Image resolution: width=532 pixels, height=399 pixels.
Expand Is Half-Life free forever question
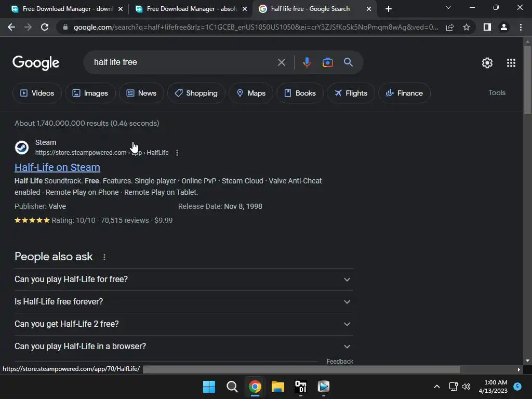[183, 302]
